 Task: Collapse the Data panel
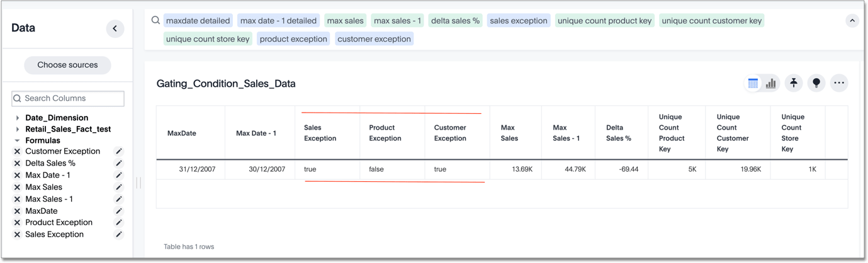tap(115, 28)
